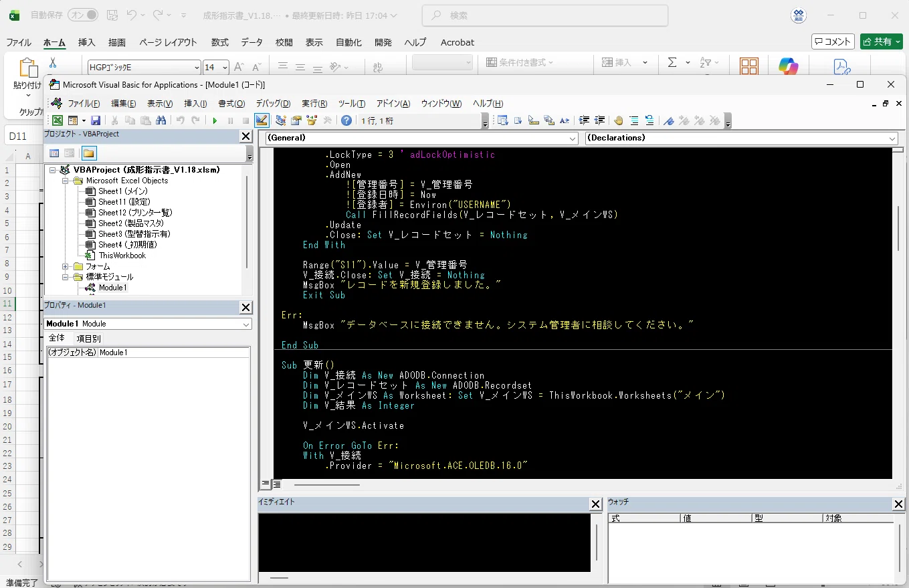
Task: Switch to Full Module View at code window bottom-left
Action: pos(276,483)
